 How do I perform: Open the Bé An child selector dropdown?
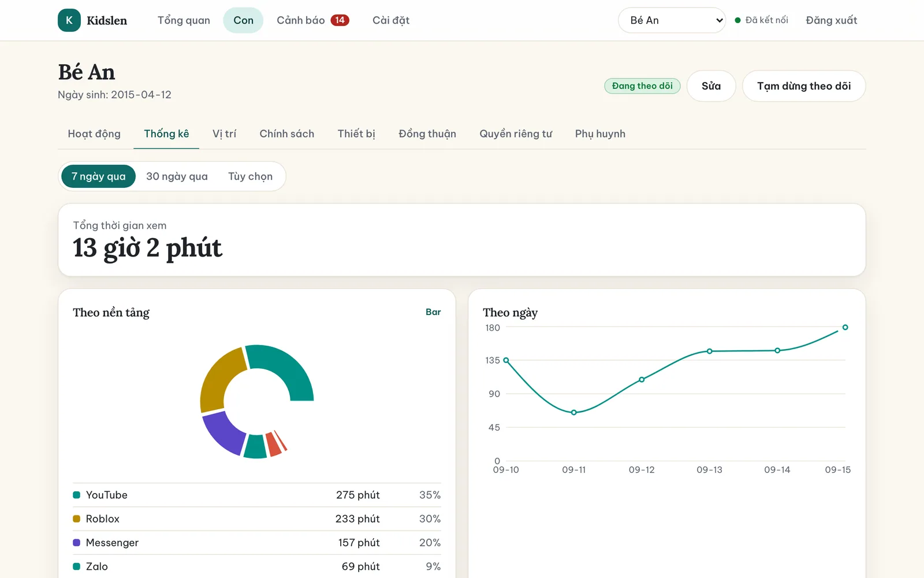click(672, 20)
